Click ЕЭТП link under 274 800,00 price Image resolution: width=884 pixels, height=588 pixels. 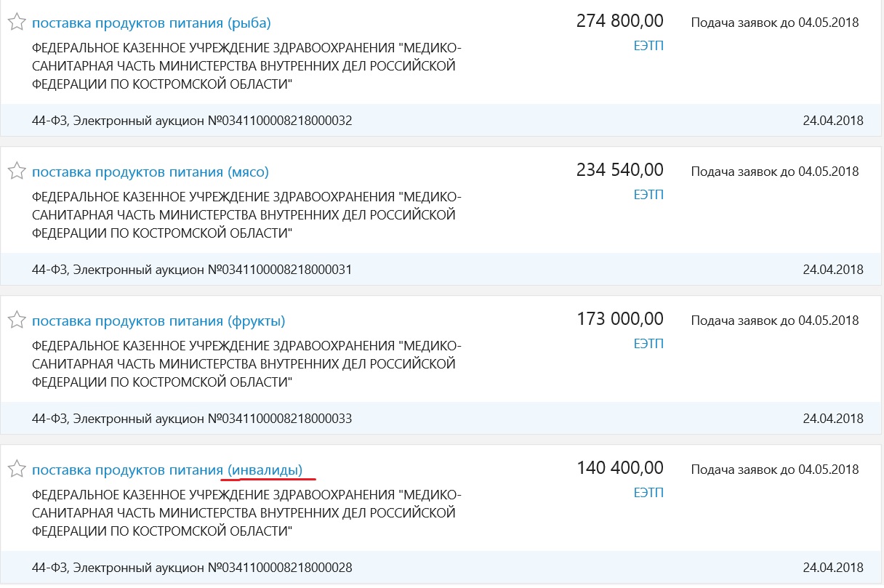coord(648,46)
